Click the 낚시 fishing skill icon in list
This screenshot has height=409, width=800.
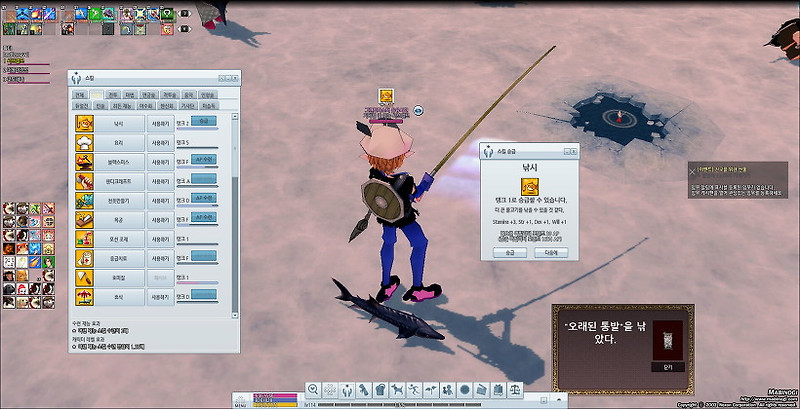pos(84,123)
